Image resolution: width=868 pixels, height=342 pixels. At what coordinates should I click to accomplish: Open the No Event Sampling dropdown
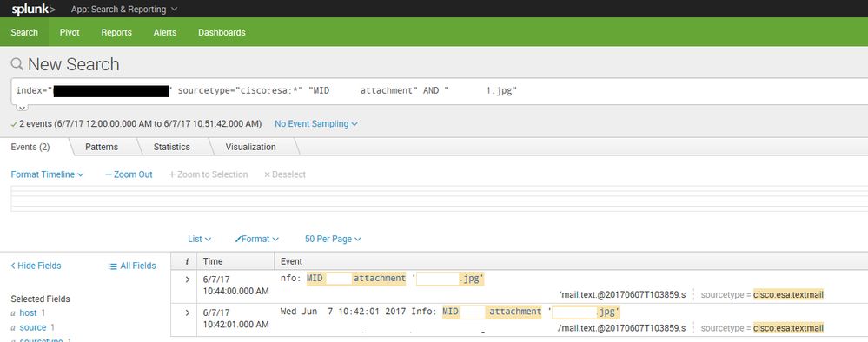pos(316,124)
